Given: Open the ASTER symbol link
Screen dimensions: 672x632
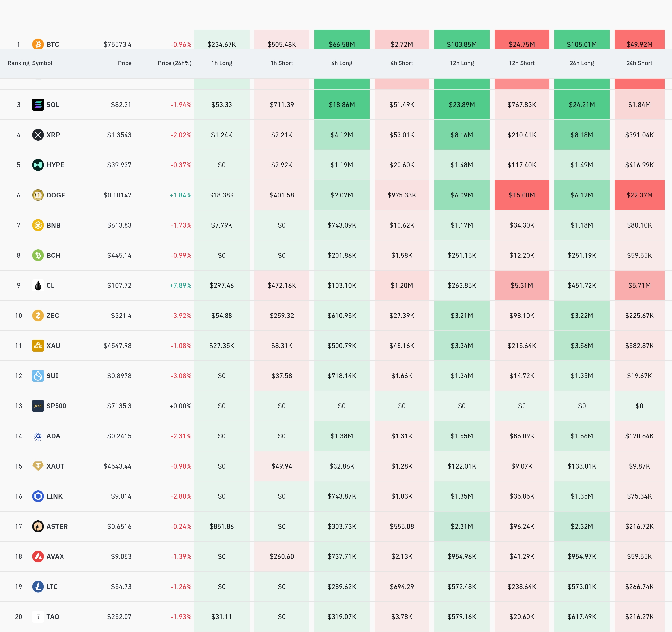Looking at the screenshot, I should (x=57, y=526).
